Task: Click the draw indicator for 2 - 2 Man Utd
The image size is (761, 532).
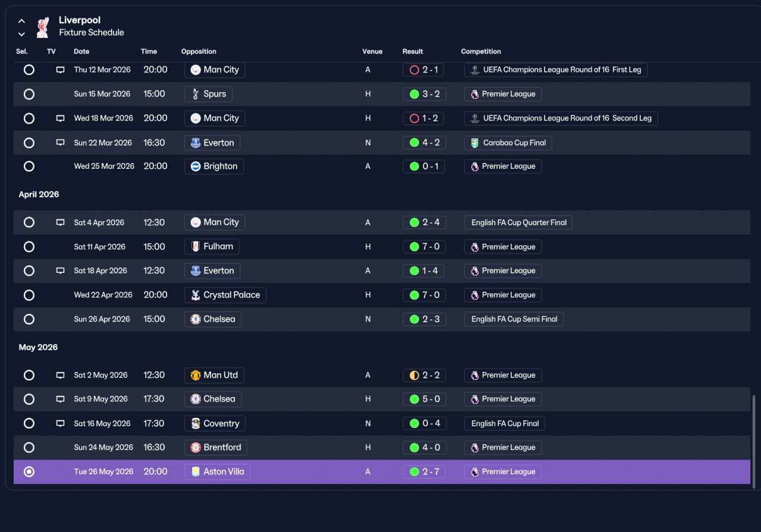Action: (414, 376)
